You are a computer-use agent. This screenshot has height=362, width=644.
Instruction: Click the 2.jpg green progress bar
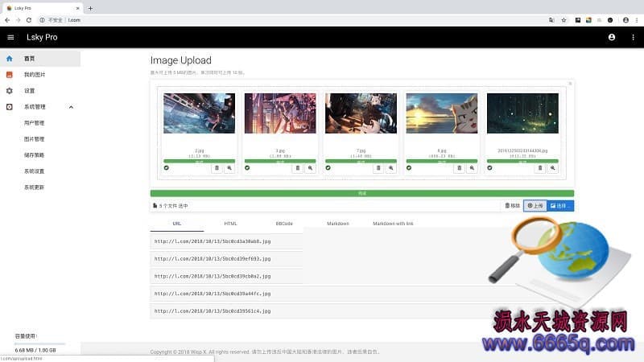(x=199, y=162)
